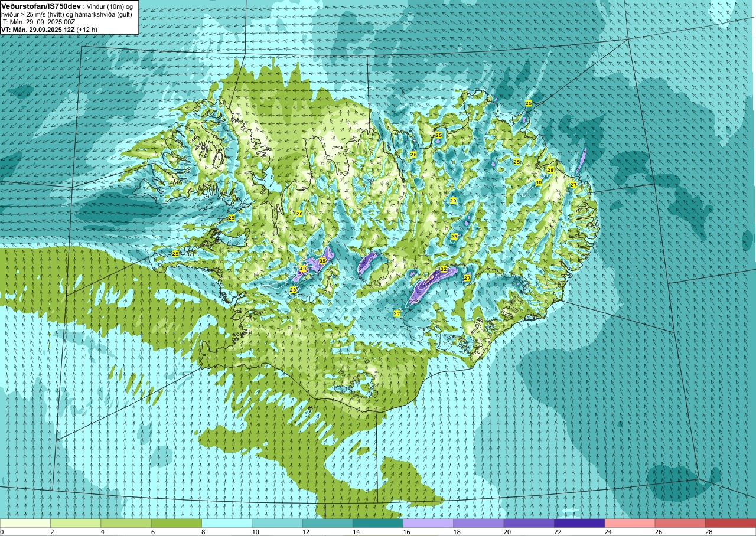Choose the 22–24 dark indigo legend swatch
The image size is (756, 536).
point(579,523)
